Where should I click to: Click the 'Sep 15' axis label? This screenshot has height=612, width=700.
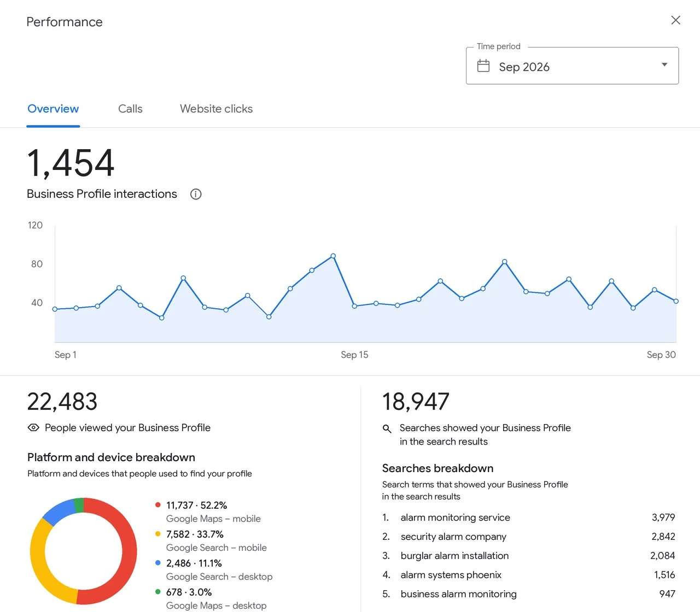tap(354, 355)
